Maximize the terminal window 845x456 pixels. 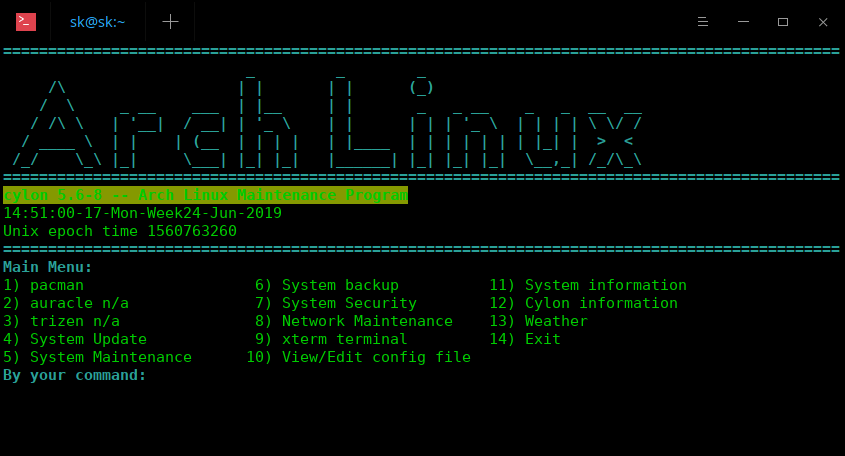pyautogui.click(x=783, y=22)
